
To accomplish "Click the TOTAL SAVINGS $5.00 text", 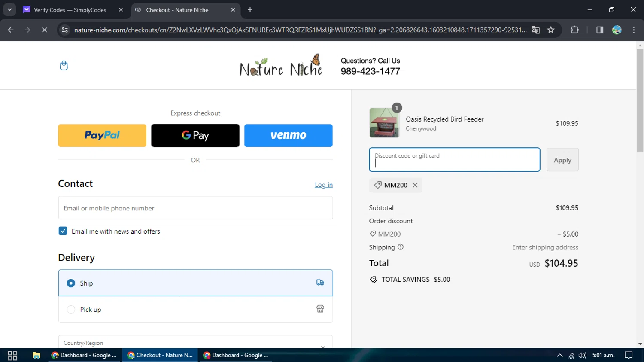I will point(416,280).
